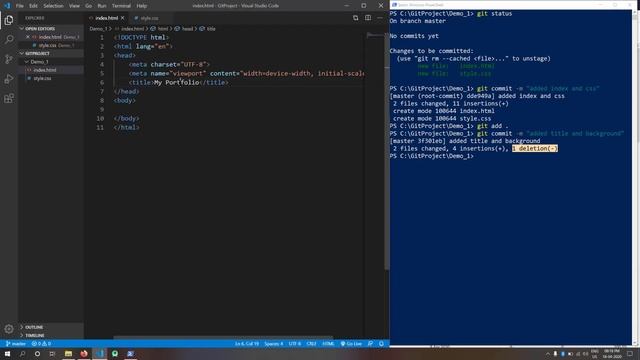Open the editor More Actions menu

click(380, 18)
